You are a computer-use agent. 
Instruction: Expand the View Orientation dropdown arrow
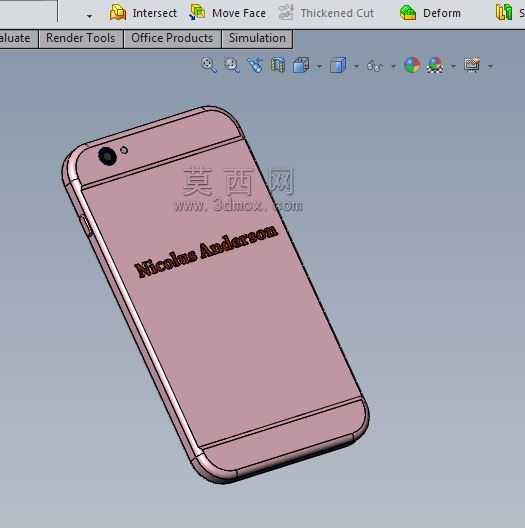pyautogui.click(x=319, y=66)
